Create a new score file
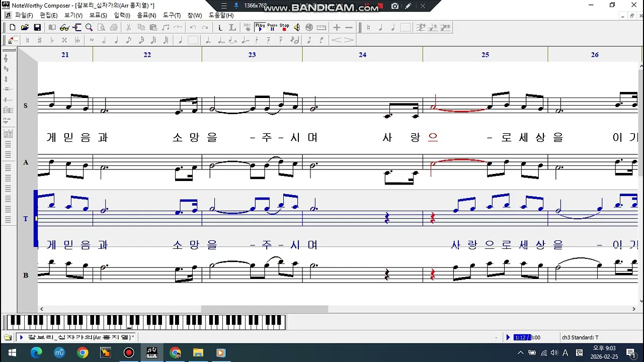Viewport: 644px width, 362px height. pyautogui.click(x=13, y=28)
